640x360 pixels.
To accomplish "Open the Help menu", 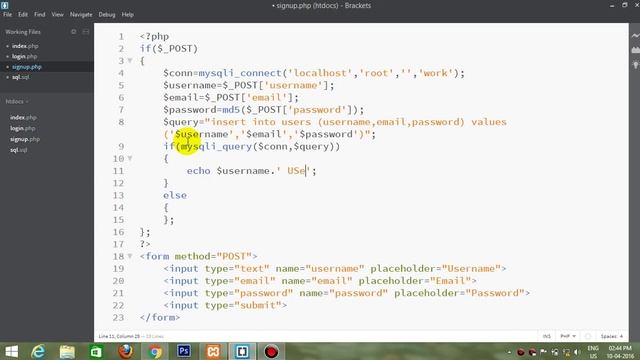I will [128, 14].
